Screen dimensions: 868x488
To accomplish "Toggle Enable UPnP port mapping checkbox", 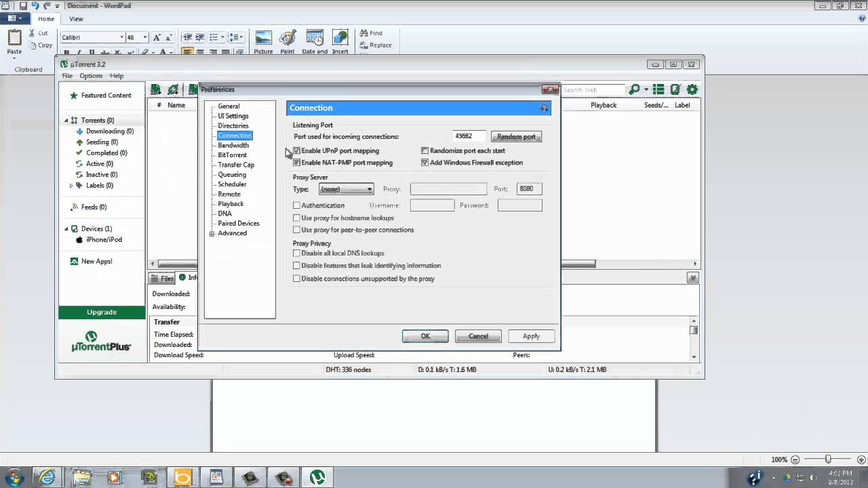I will click(x=297, y=150).
